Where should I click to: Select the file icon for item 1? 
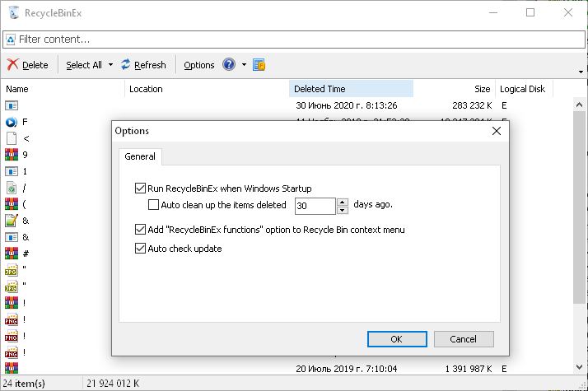(12, 171)
